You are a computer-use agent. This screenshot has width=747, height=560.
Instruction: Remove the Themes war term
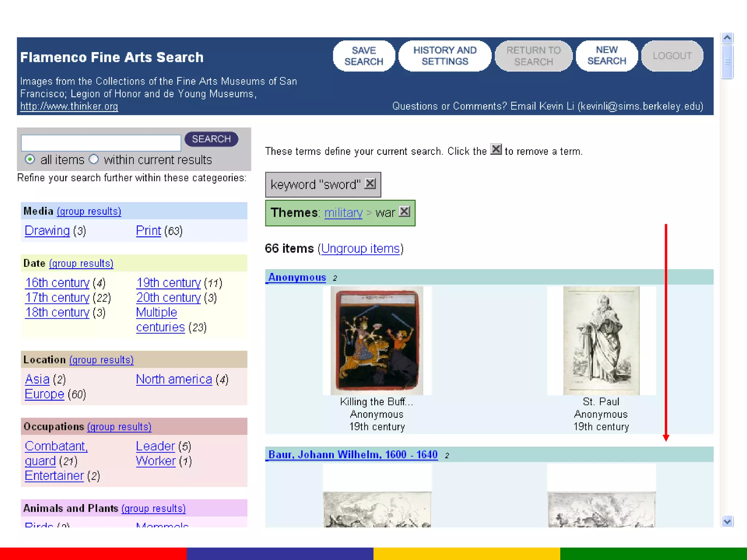pyautogui.click(x=404, y=211)
